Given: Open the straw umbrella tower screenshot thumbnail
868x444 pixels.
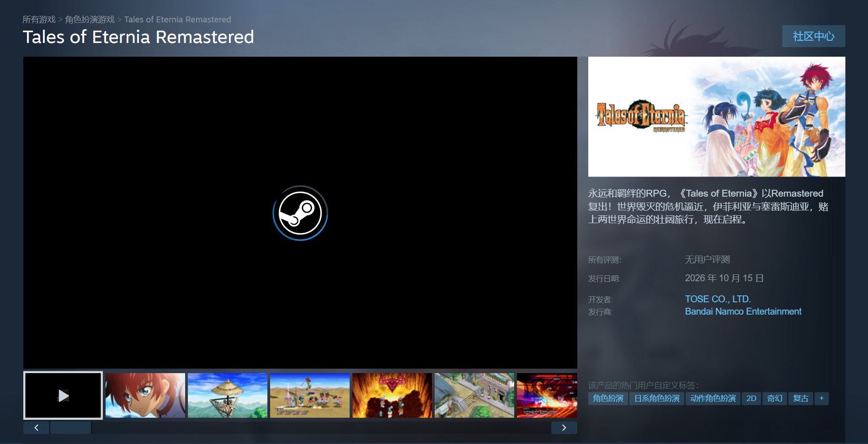Looking at the screenshot, I should click(x=228, y=396).
